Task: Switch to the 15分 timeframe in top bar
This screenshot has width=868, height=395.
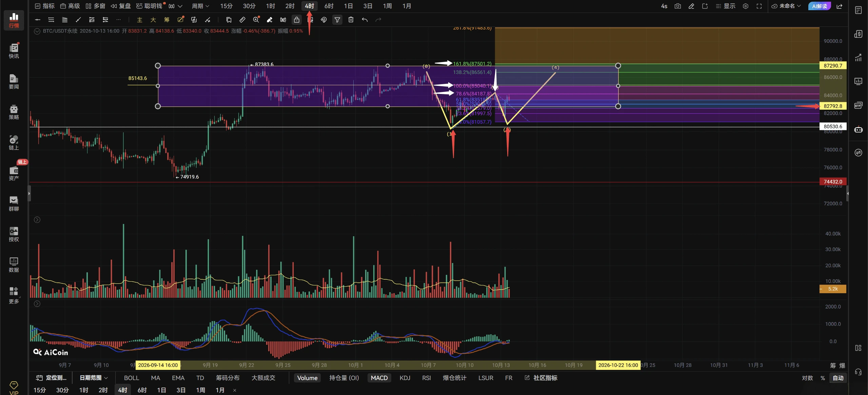Action: tap(226, 6)
